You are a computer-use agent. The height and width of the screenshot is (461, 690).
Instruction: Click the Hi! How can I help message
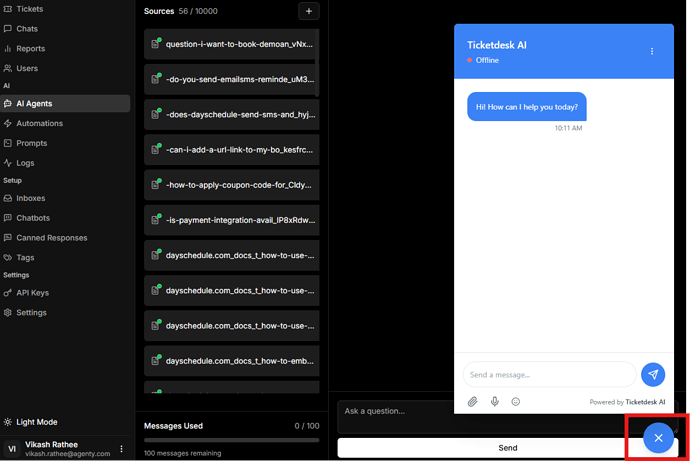(x=527, y=106)
